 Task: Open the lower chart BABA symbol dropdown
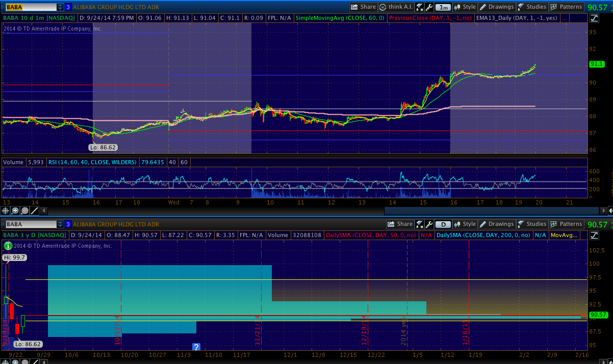(60, 224)
